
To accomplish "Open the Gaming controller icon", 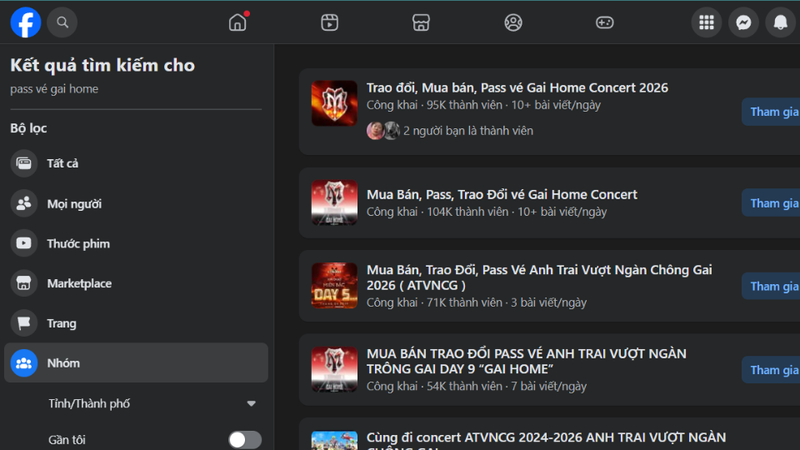I will click(605, 22).
